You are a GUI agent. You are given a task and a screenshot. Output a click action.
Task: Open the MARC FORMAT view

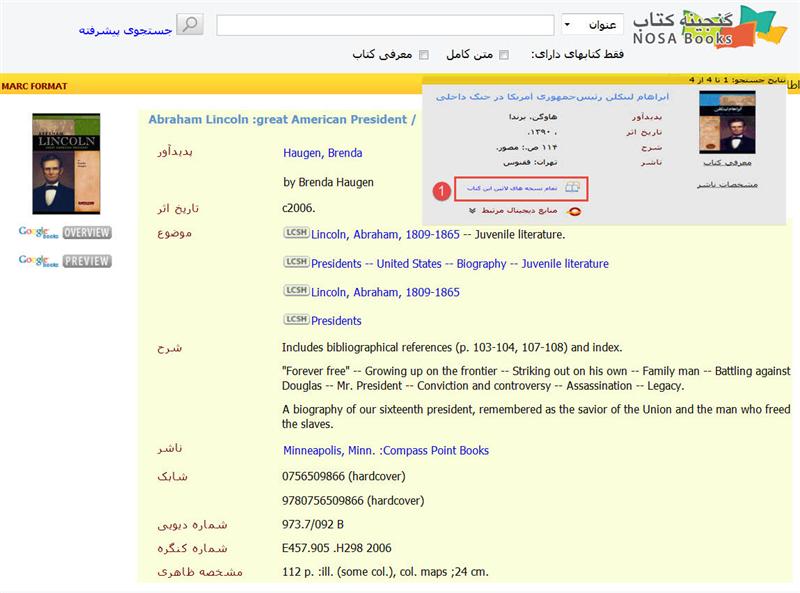(35, 86)
